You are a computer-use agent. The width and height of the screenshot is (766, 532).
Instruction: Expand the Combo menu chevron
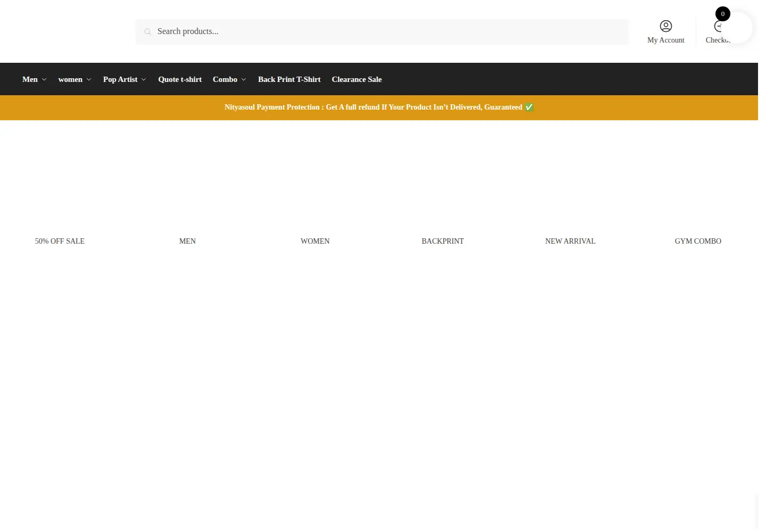tap(244, 80)
